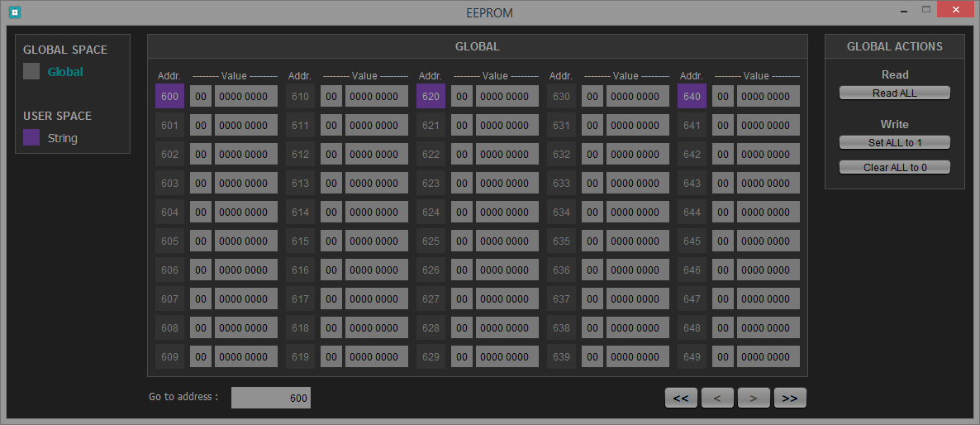Edit hex value field of address 610
980x425 pixels.
pos(331,96)
